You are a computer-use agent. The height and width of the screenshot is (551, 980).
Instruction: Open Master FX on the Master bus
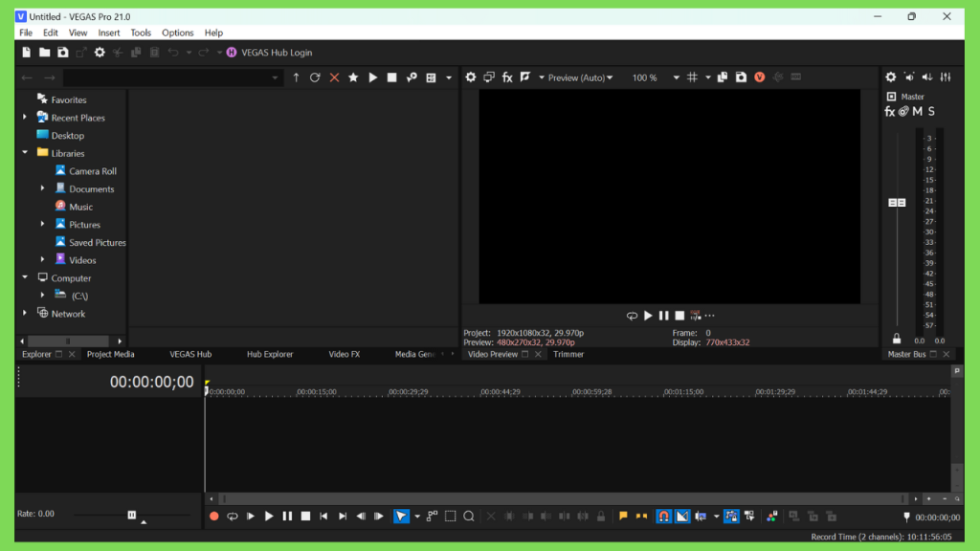click(x=889, y=111)
